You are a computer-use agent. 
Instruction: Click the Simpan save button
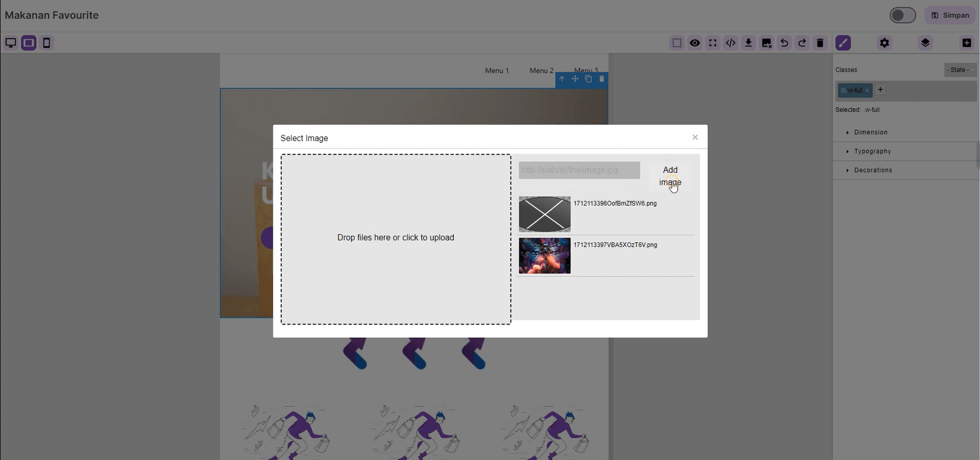click(x=950, y=15)
